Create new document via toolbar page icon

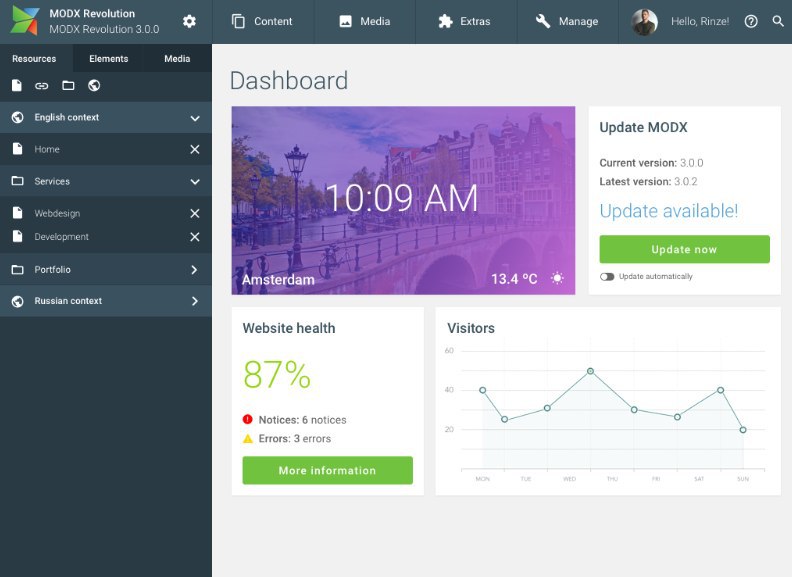point(17,85)
